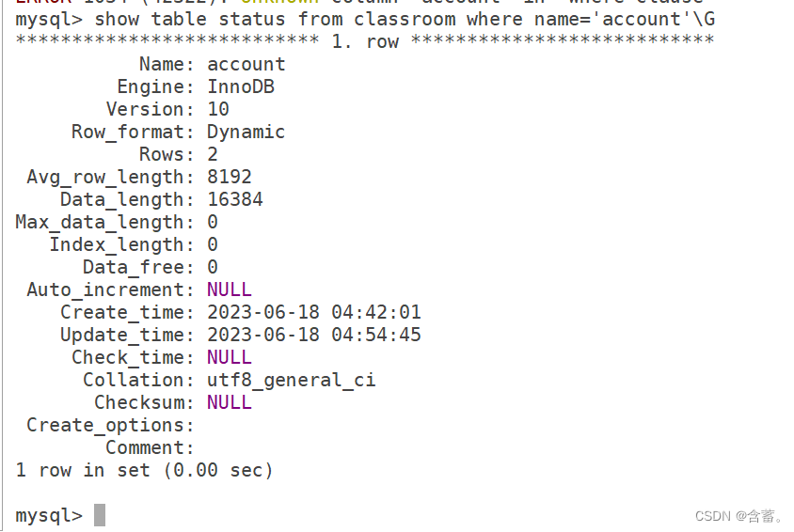Click the Update_time timestamp 04:54:45
The image size is (794, 532).
click(376, 335)
